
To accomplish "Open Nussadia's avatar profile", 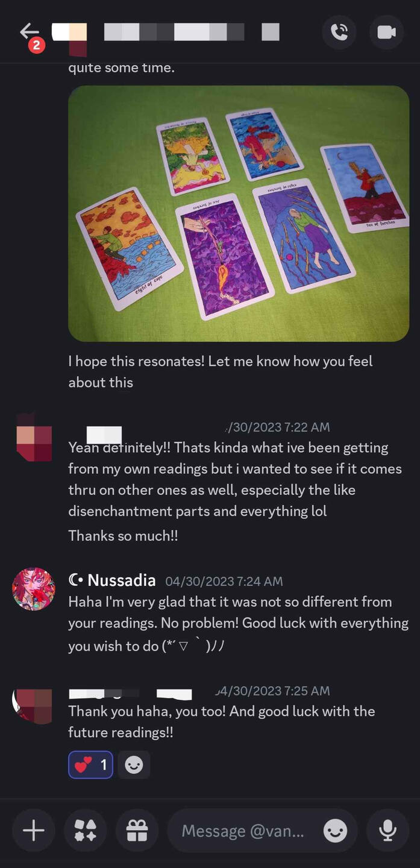I will tap(34, 589).
